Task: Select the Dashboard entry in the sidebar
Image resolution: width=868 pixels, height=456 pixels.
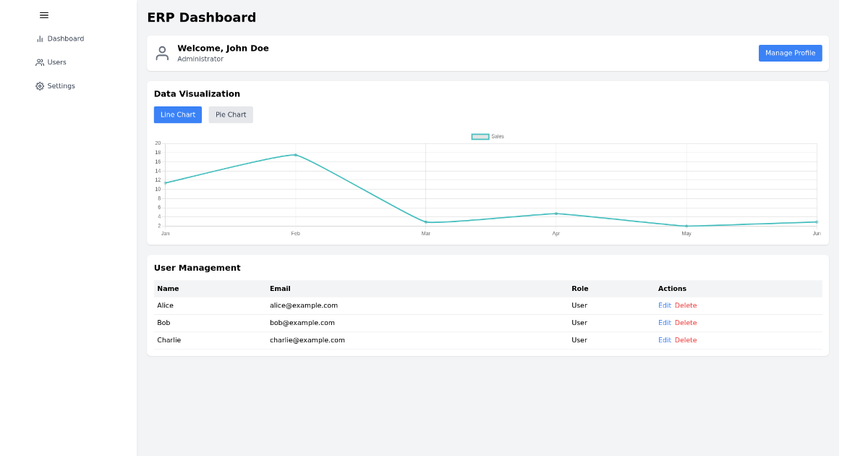Action: [x=66, y=38]
